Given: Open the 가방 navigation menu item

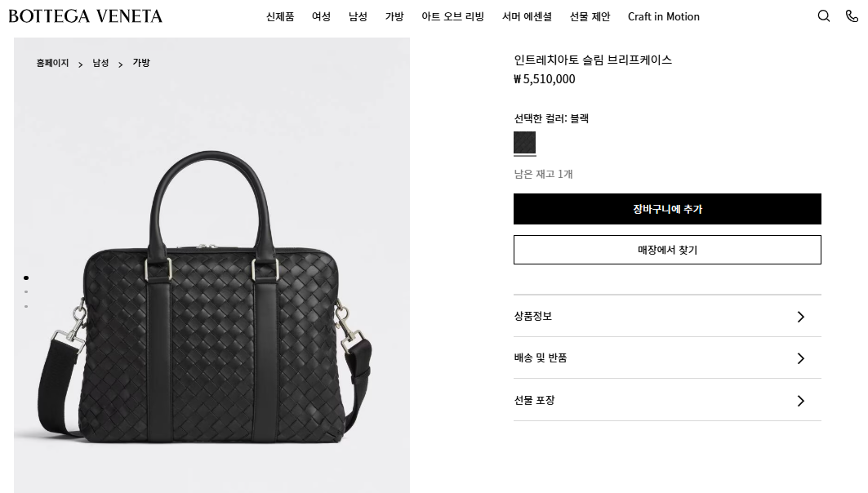Looking at the screenshot, I should 394,16.
